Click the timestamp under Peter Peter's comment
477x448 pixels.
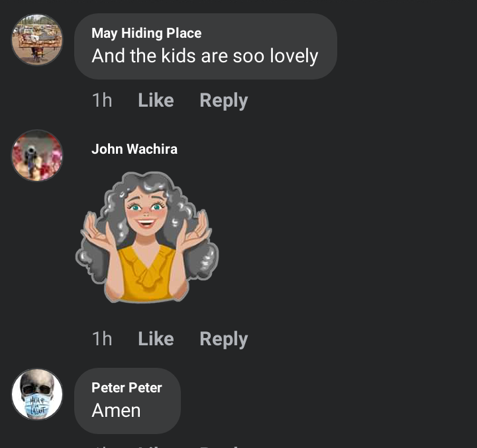click(102, 447)
